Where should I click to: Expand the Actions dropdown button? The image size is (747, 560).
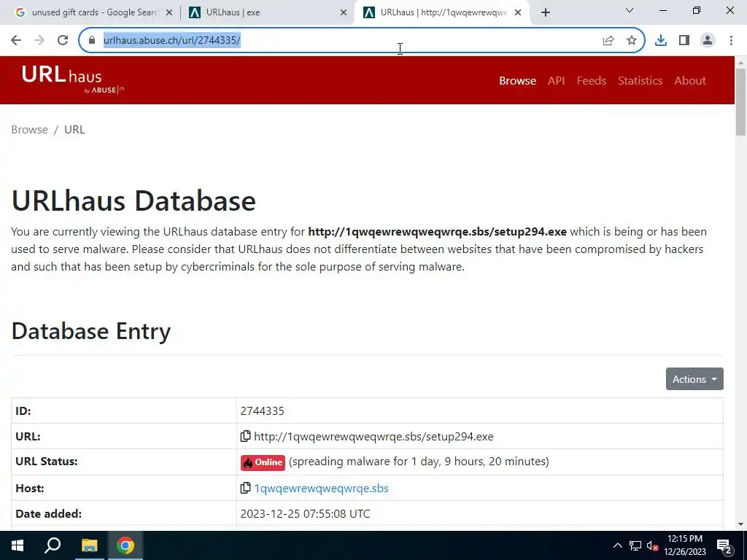pos(694,379)
